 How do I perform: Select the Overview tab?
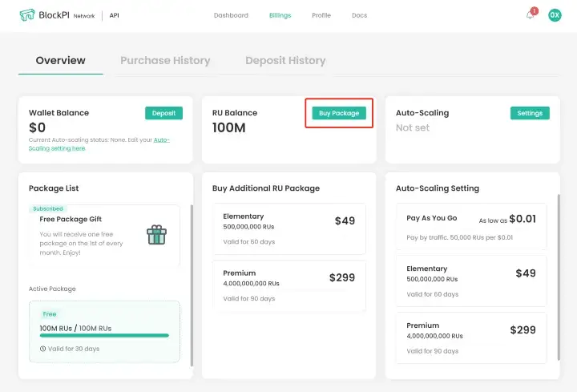[61, 60]
